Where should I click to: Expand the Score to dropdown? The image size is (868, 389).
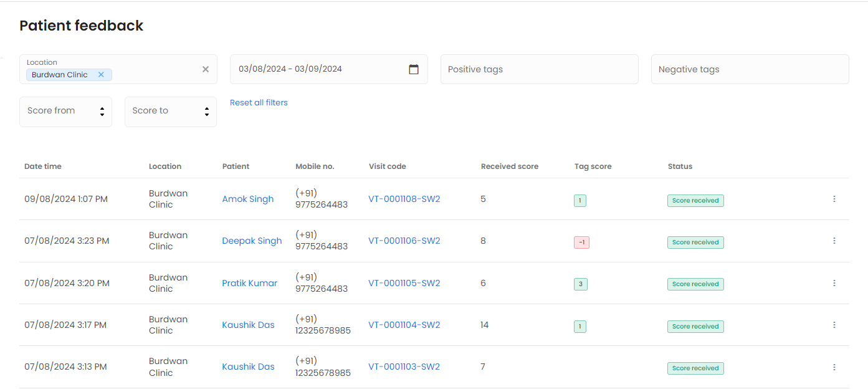[x=170, y=112]
